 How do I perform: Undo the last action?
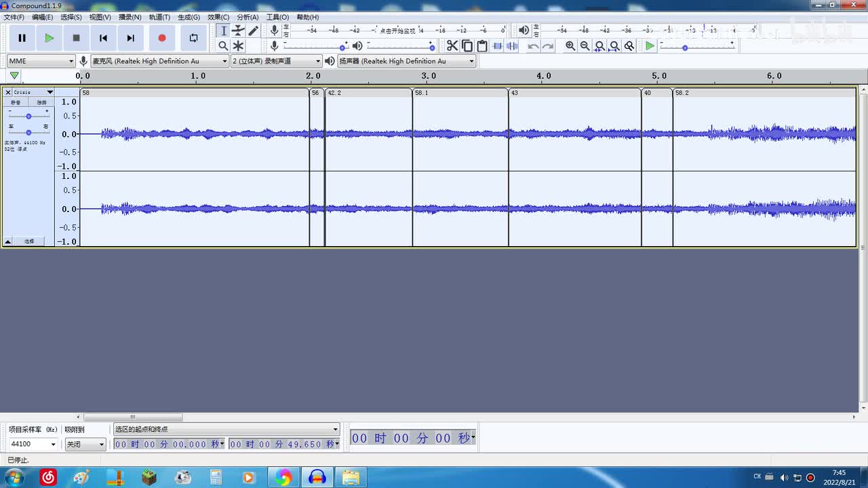(x=533, y=45)
